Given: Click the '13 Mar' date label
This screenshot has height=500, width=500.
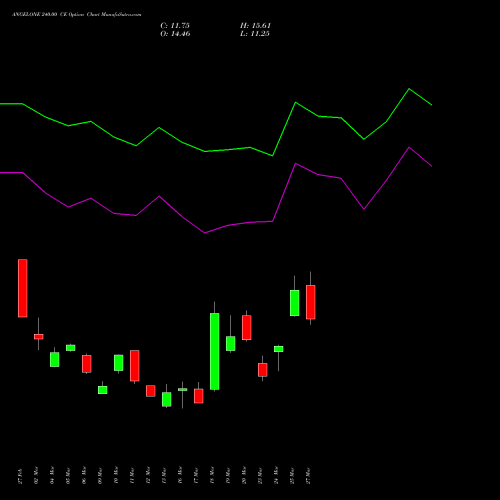Looking at the screenshot, I should pyautogui.click(x=164, y=475).
